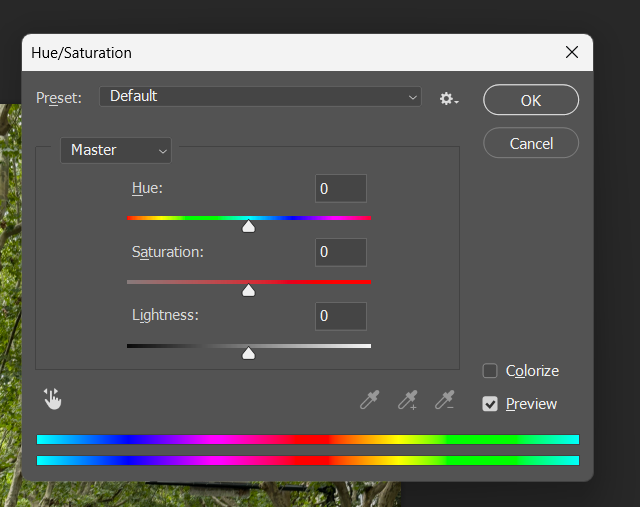Click the Hue value input field
Image resolution: width=640 pixels, height=507 pixels.
point(341,189)
